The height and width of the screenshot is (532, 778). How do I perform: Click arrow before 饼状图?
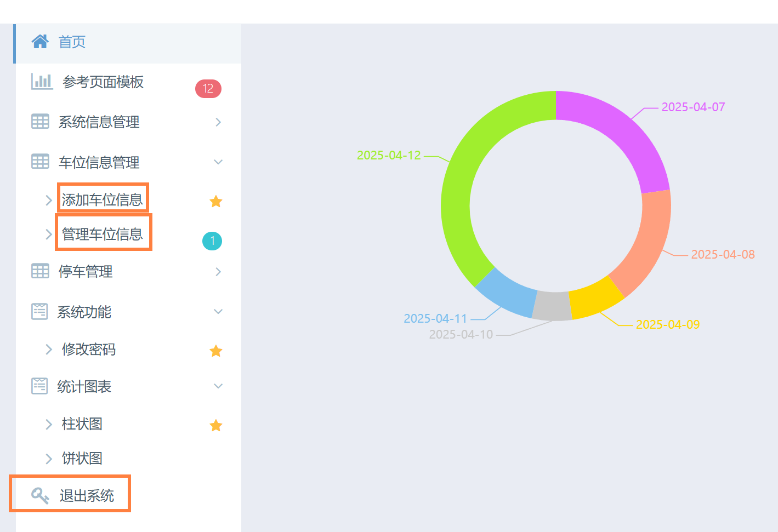pyautogui.click(x=49, y=459)
